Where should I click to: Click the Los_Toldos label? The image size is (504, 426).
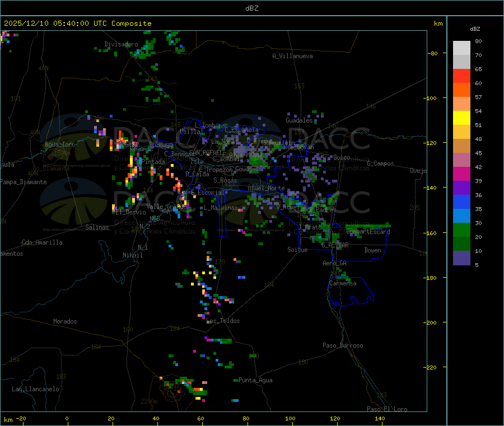223,321
